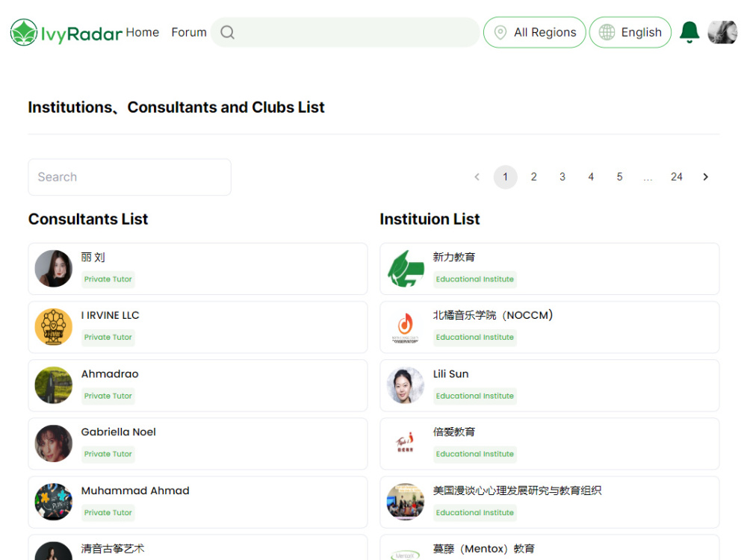Click Private Tutor tag under I IRVINE LLC

coord(108,337)
